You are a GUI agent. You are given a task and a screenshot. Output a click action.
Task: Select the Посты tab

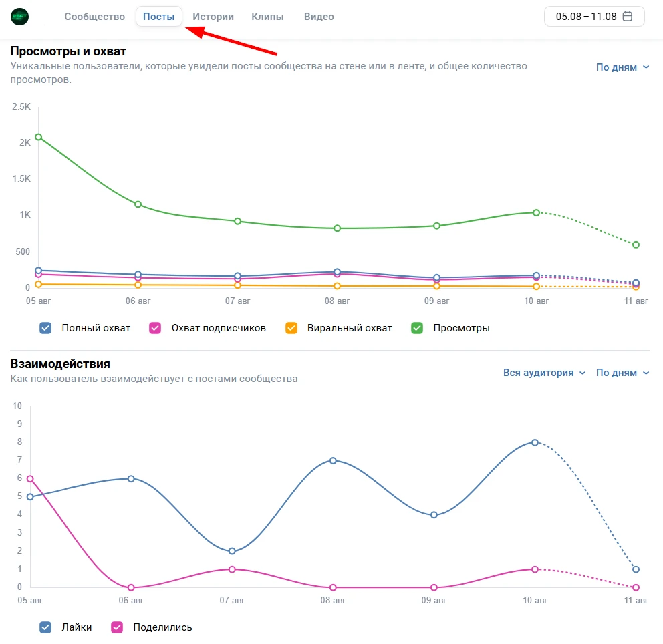coord(159,17)
